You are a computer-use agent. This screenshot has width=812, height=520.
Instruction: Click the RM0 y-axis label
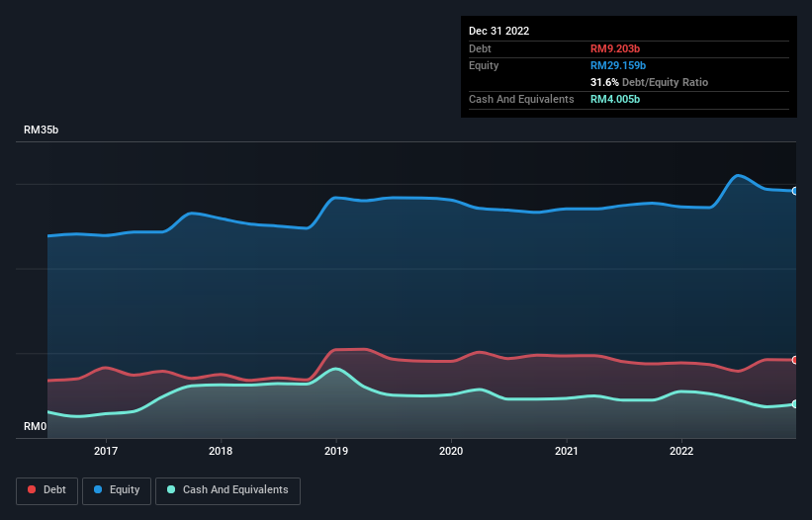pyautogui.click(x=36, y=426)
